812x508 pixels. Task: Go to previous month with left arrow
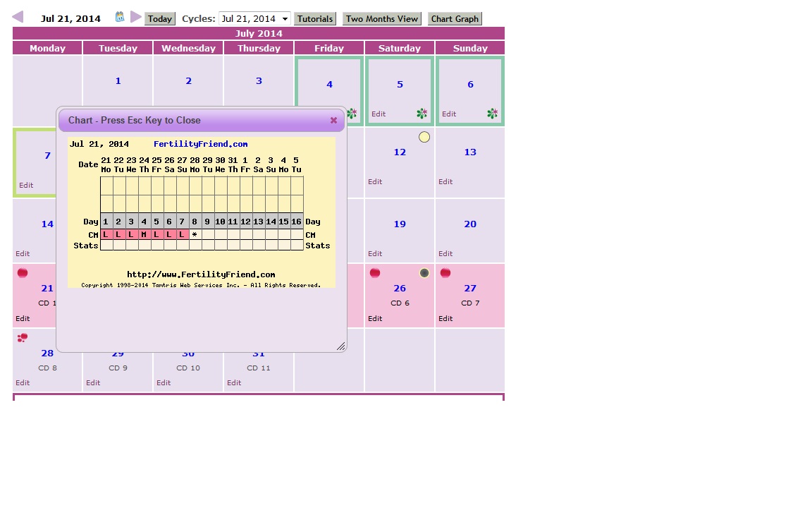[18, 17]
